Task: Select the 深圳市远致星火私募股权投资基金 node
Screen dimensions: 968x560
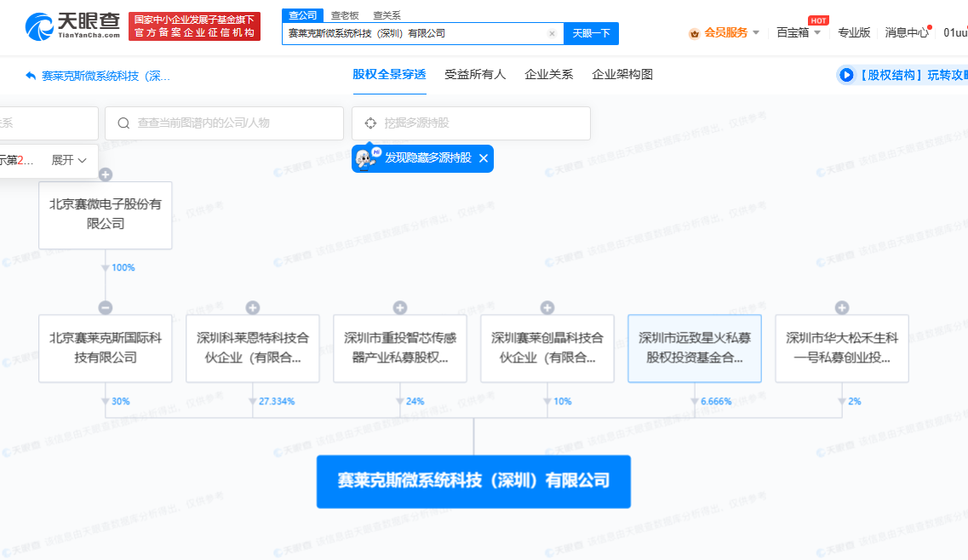Action: pyautogui.click(x=694, y=348)
